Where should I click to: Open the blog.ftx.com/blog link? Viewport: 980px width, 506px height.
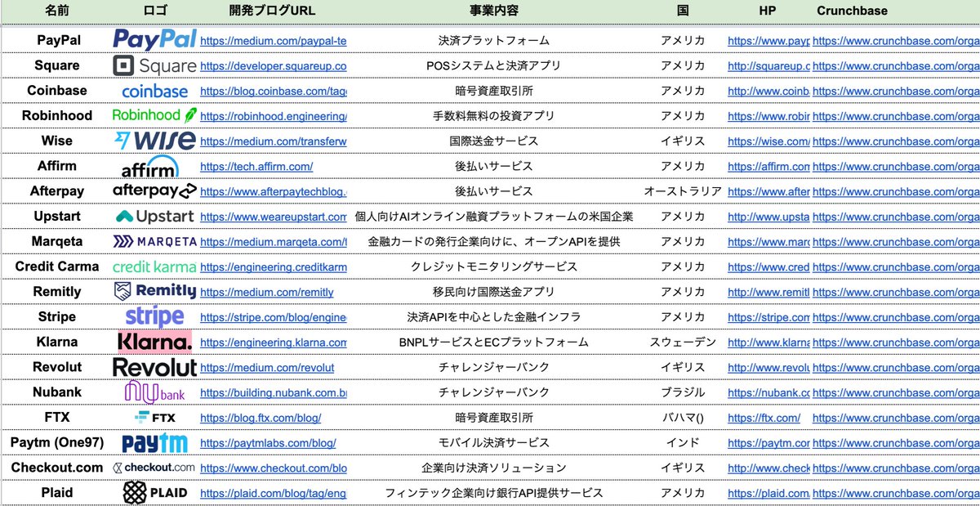[261, 418]
